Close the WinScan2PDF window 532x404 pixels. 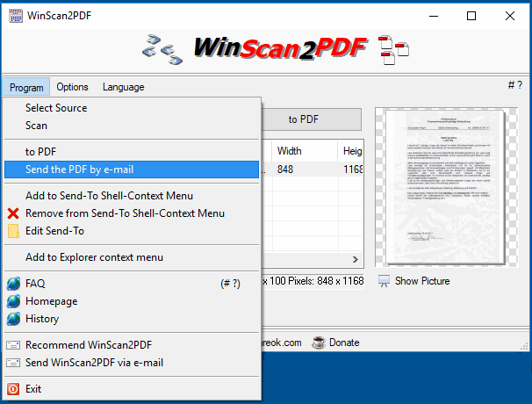[x=510, y=16]
